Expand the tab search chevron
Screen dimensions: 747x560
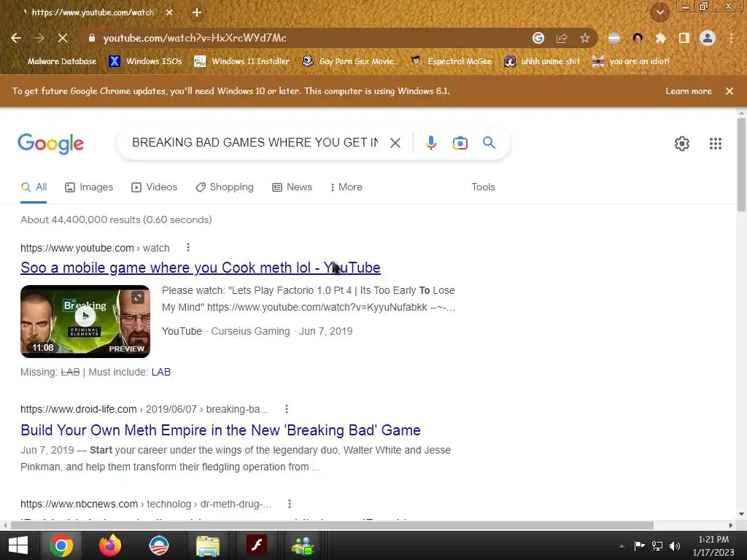click(660, 13)
